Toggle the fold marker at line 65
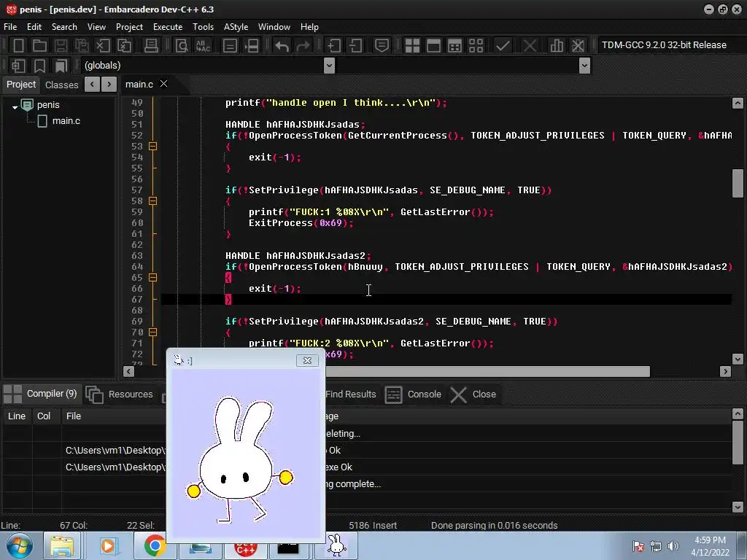Image resolution: width=747 pixels, height=560 pixels. [152, 278]
